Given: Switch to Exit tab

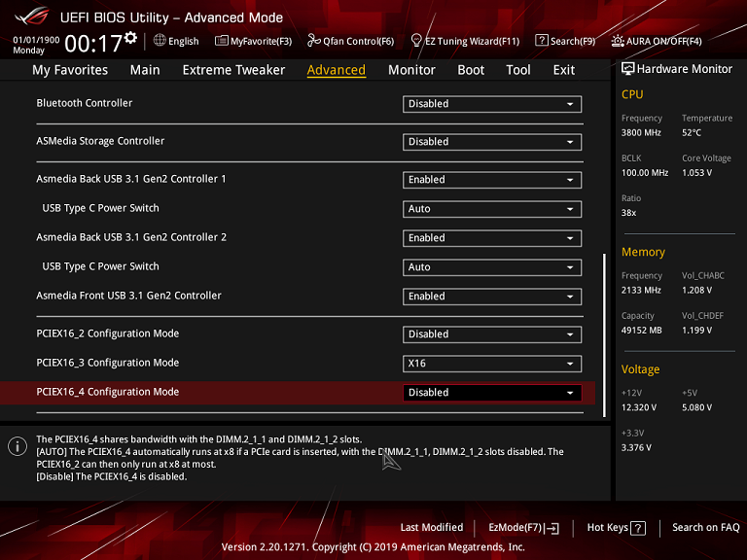Looking at the screenshot, I should (x=563, y=70).
